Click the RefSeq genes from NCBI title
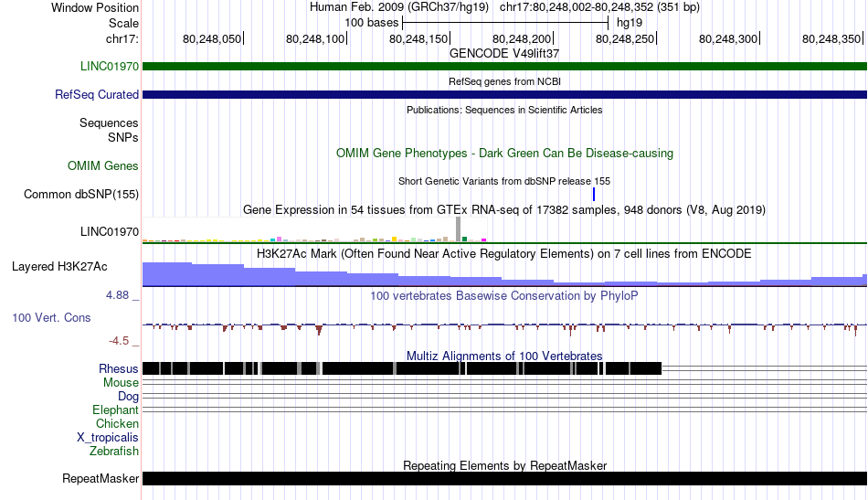 (x=504, y=82)
